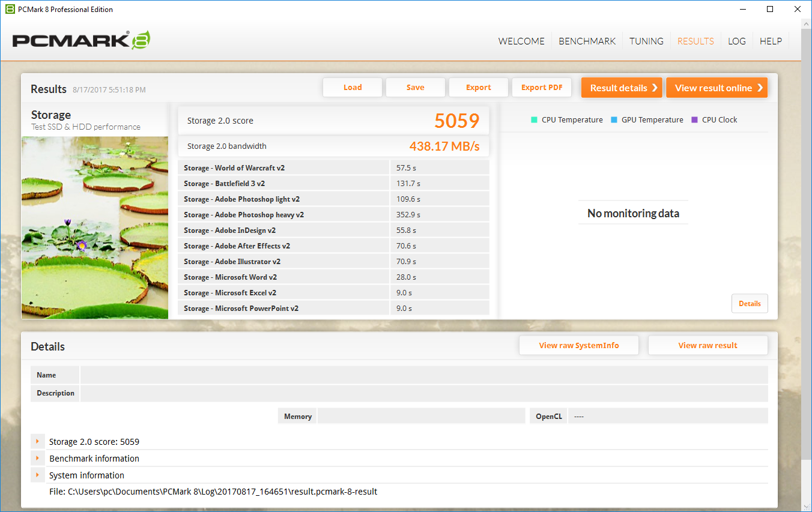Click the CPU Clock legend swatch
Screen dimensions: 812x512
[694, 119]
